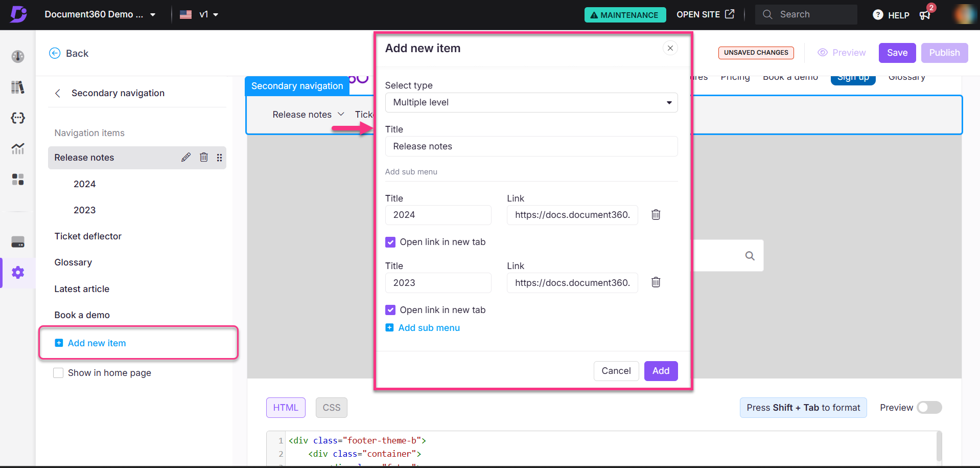Toggle the code editor Preview switch
980x468 pixels.
pyautogui.click(x=929, y=408)
